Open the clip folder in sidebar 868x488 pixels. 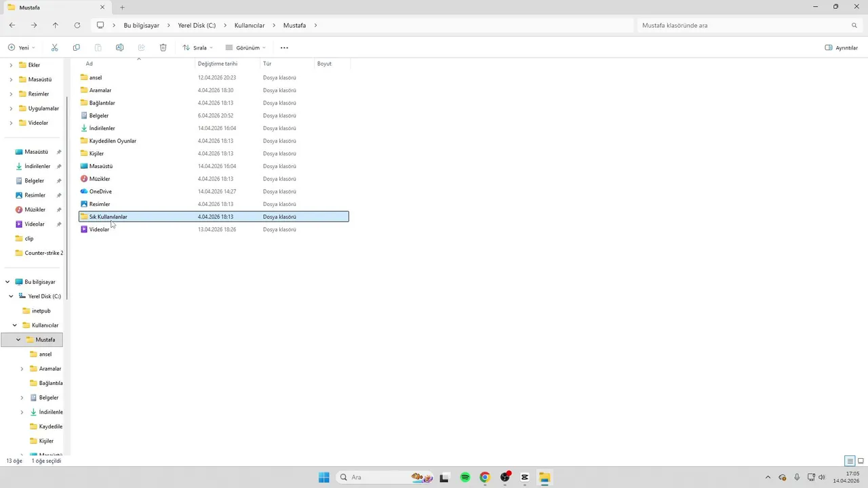tap(28, 239)
